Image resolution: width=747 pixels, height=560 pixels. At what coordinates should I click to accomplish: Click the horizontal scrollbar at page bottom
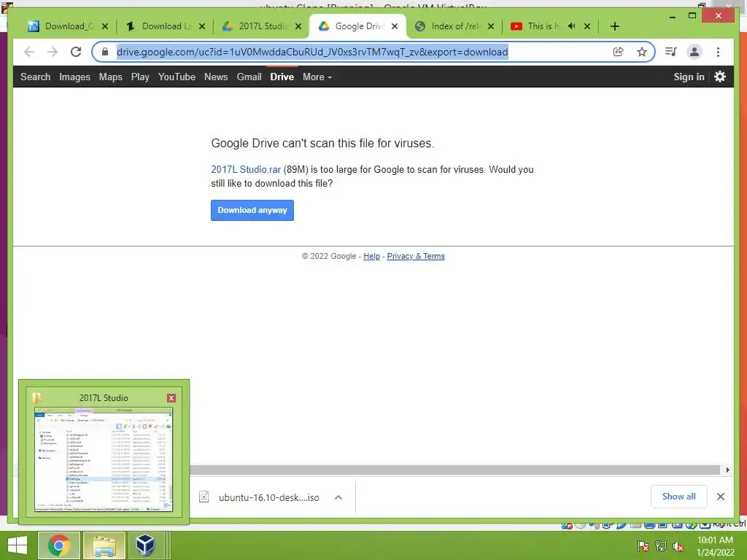tap(455, 470)
